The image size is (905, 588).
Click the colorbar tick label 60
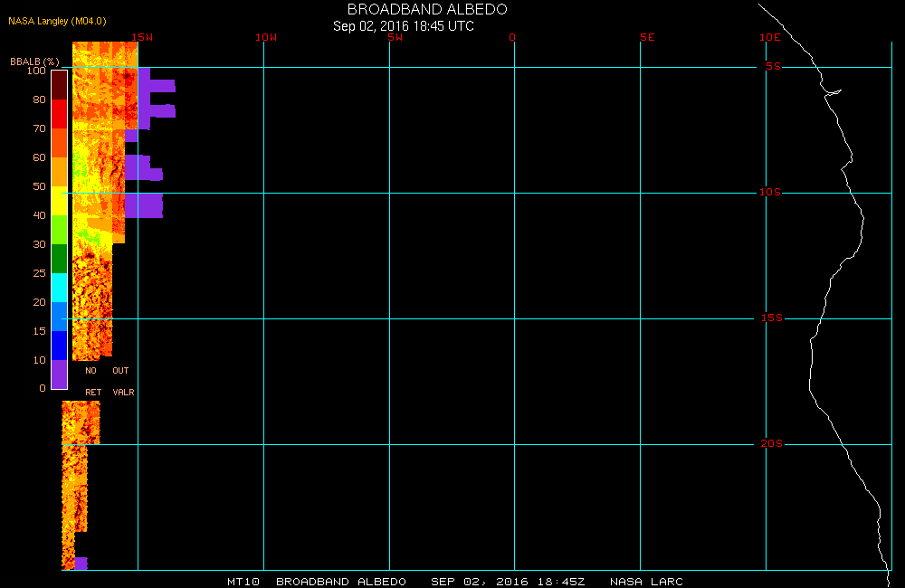point(39,157)
